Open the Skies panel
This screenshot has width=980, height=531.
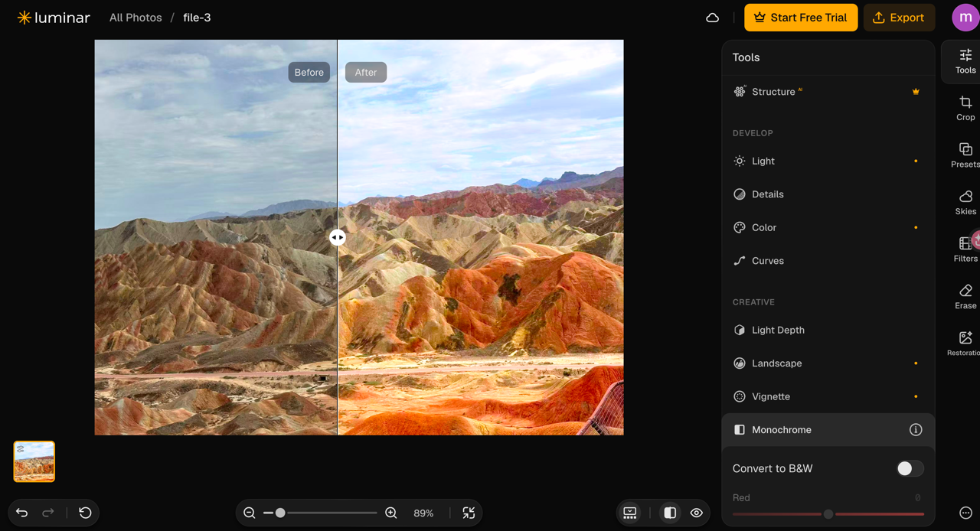coord(965,202)
